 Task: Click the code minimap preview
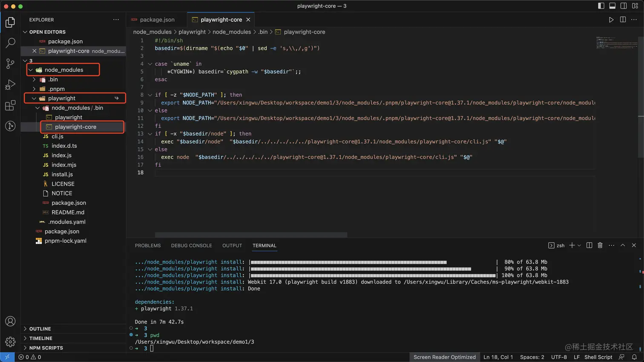616,43
